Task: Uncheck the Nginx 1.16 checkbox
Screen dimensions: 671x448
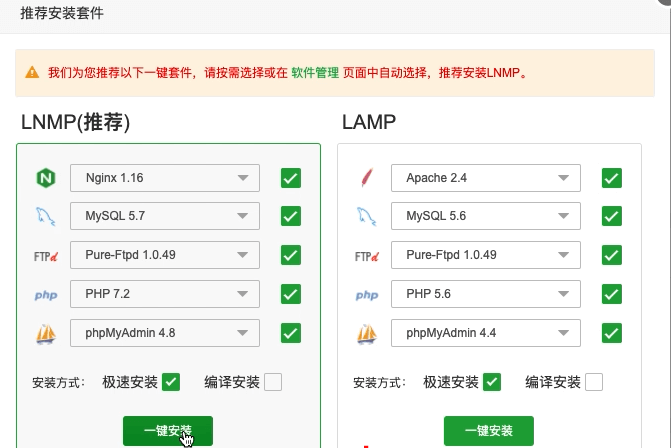Action: [x=291, y=178]
